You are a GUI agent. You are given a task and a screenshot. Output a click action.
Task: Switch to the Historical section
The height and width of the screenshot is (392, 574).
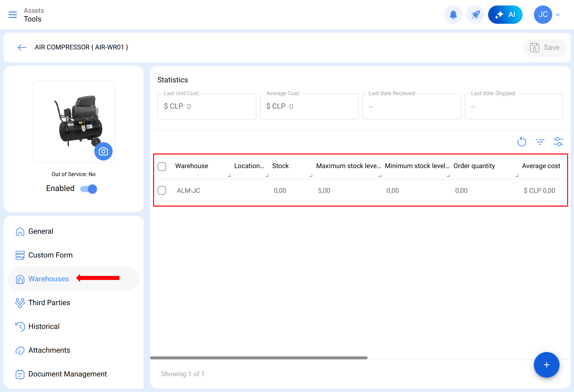pos(44,326)
